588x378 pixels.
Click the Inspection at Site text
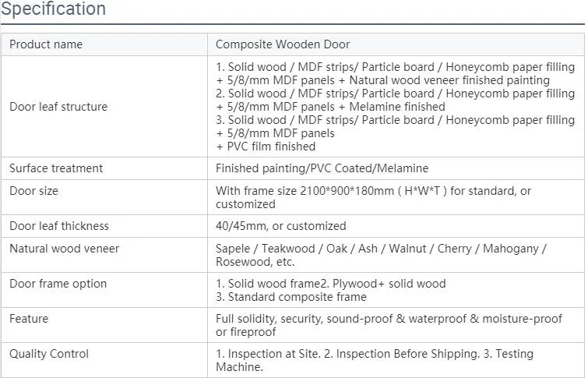(269, 354)
